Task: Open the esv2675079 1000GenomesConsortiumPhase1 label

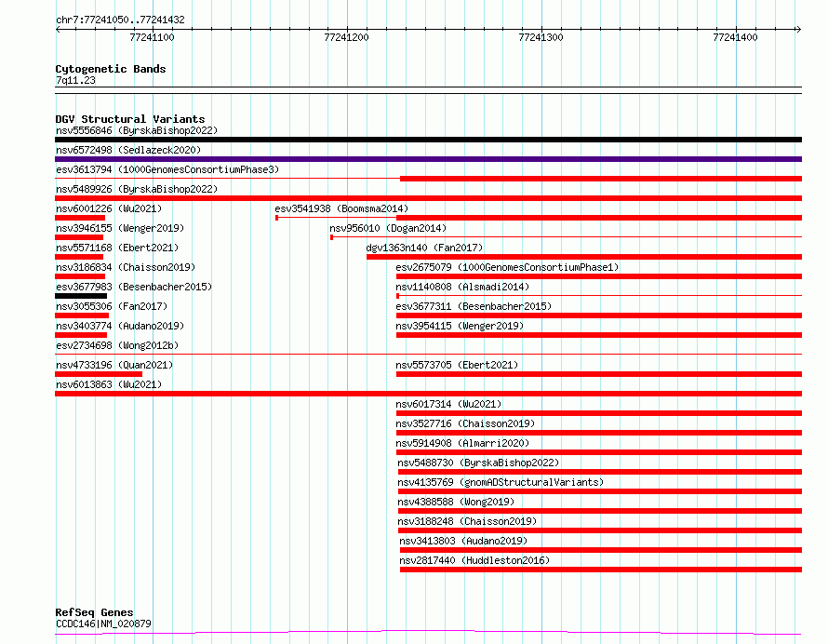Action: (506, 267)
